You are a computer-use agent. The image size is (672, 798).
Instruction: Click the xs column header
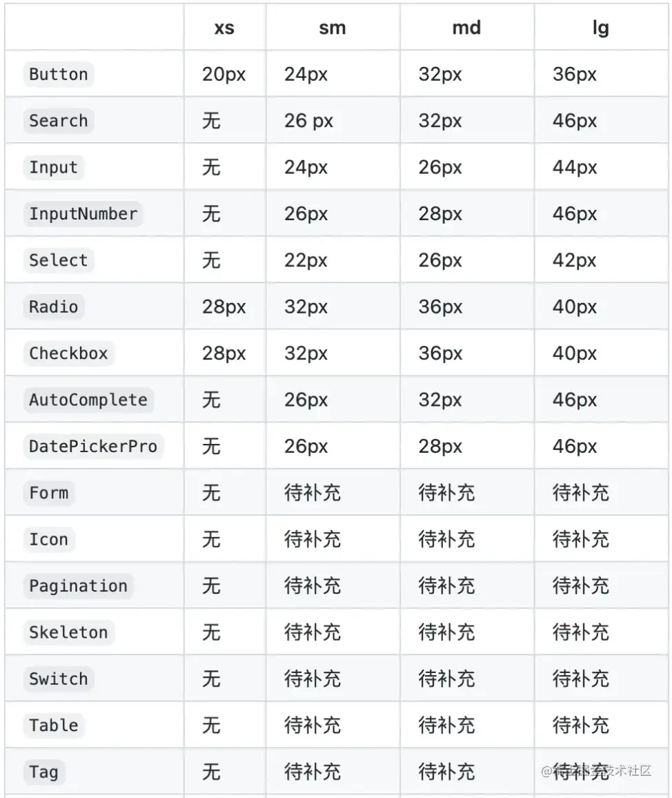click(224, 28)
